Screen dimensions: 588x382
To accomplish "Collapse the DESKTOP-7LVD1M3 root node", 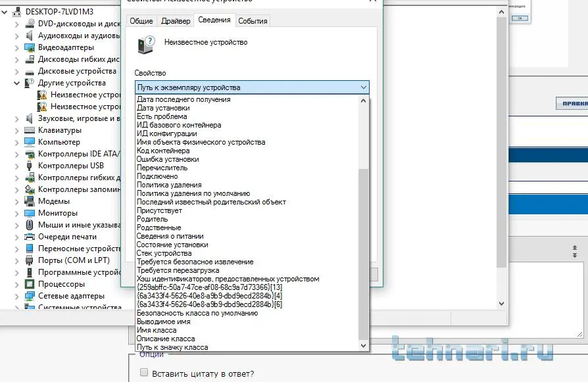I will coord(5,12).
